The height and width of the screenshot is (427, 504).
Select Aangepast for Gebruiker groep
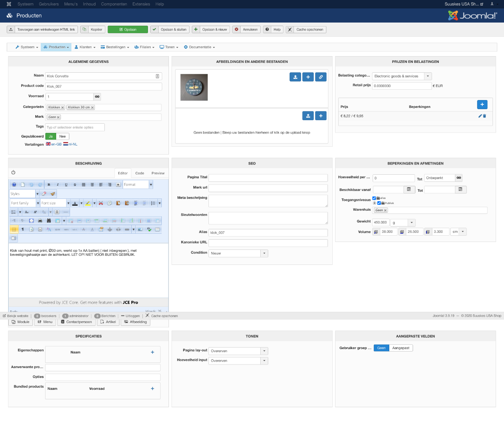coord(401,348)
